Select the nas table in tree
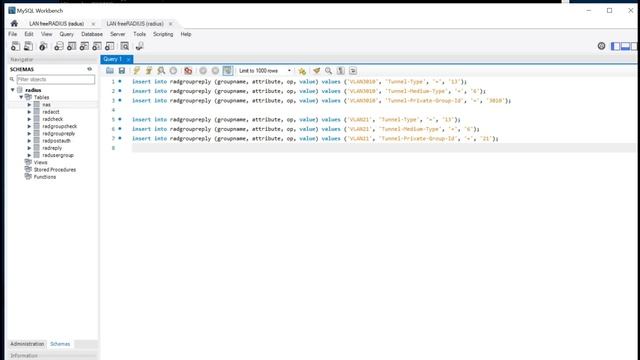Viewport: 640px width, 360px height. coord(47,104)
